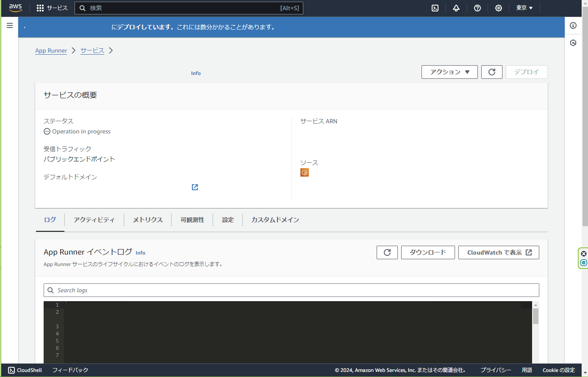Click log line number 1
Viewport: 588px width, 377px height.
[x=57, y=305]
